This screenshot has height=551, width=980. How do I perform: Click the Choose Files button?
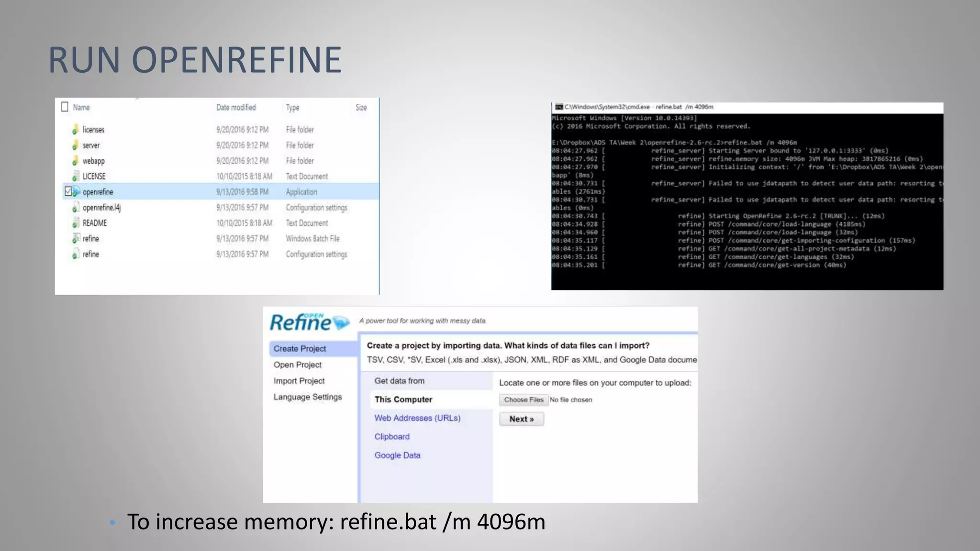click(x=523, y=400)
